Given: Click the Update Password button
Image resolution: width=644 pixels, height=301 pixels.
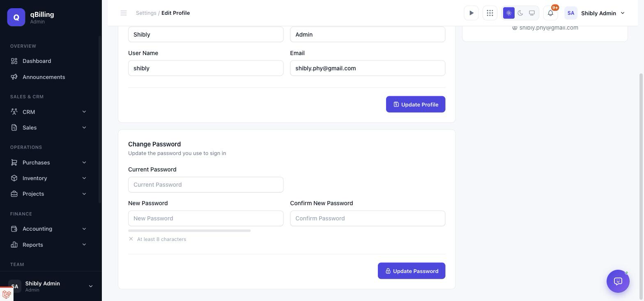Looking at the screenshot, I should click(412, 271).
